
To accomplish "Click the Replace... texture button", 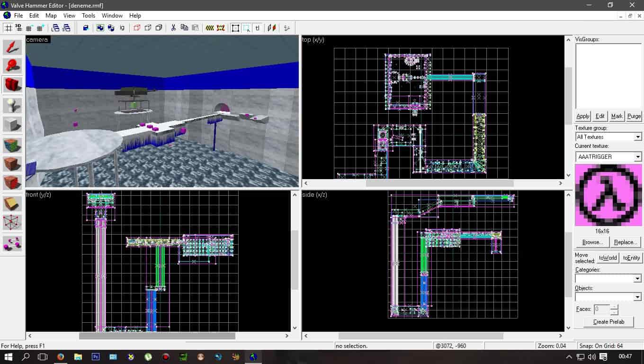I will [x=625, y=242].
